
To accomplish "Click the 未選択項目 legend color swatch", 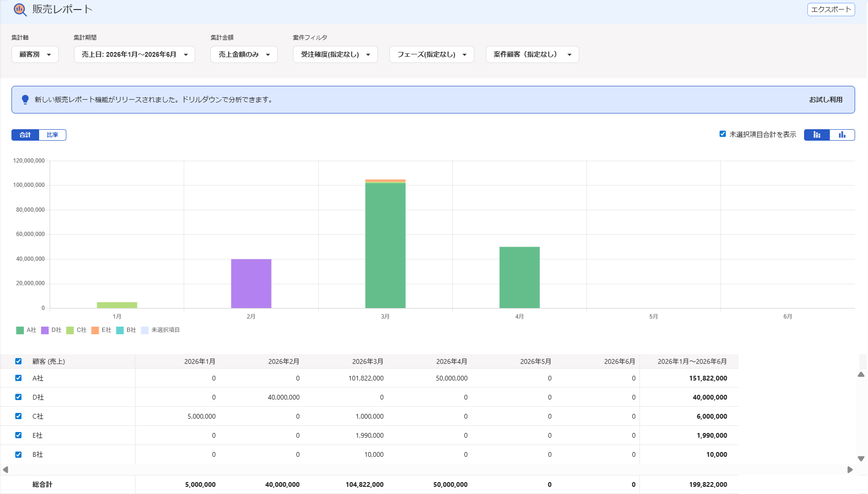I will (x=145, y=330).
